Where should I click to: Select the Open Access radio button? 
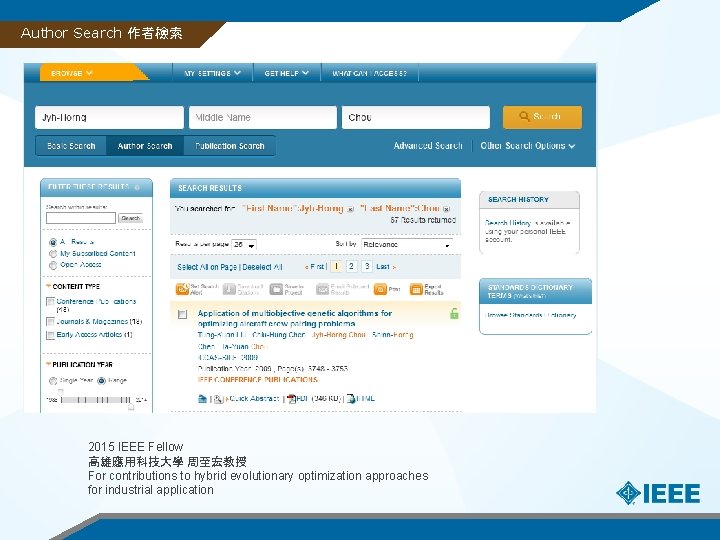pos(53,265)
